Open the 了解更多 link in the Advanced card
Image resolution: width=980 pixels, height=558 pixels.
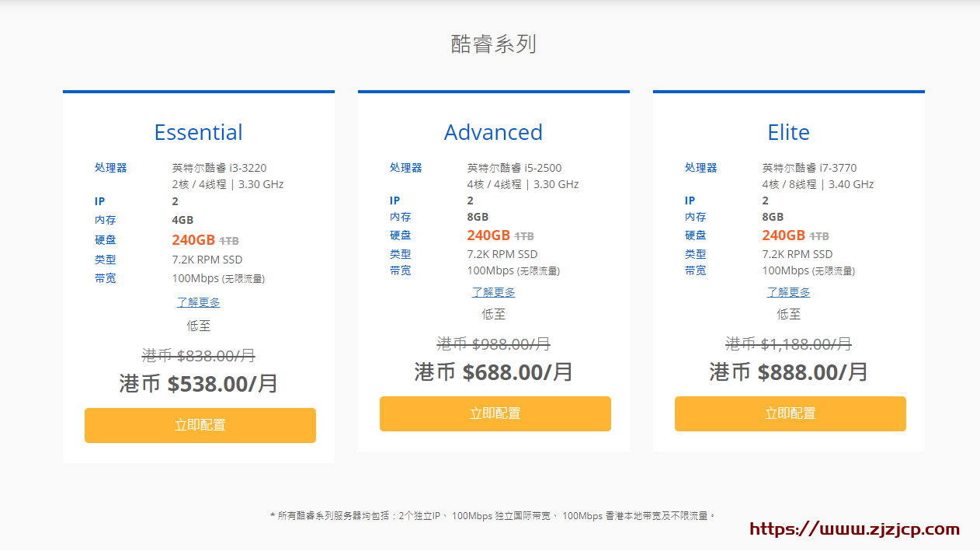(493, 291)
